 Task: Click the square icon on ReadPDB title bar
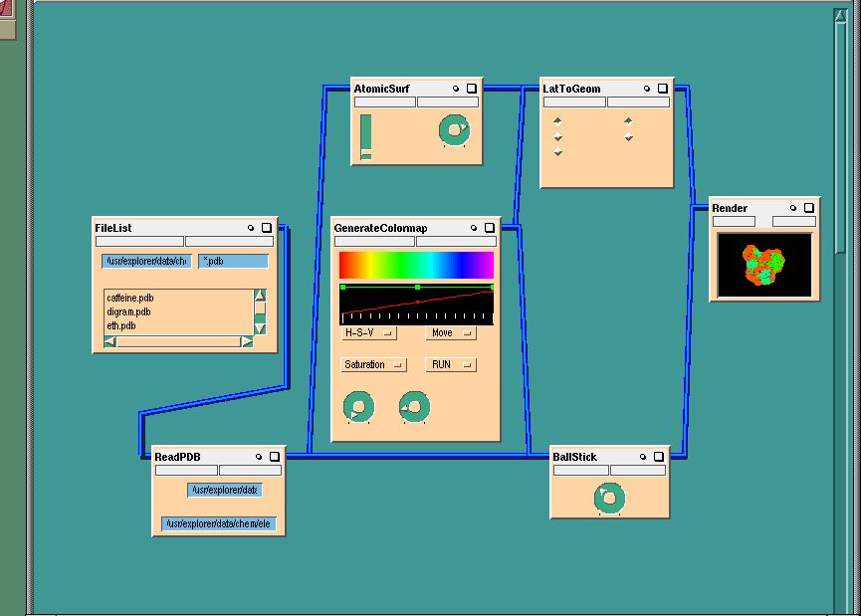(275, 457)
